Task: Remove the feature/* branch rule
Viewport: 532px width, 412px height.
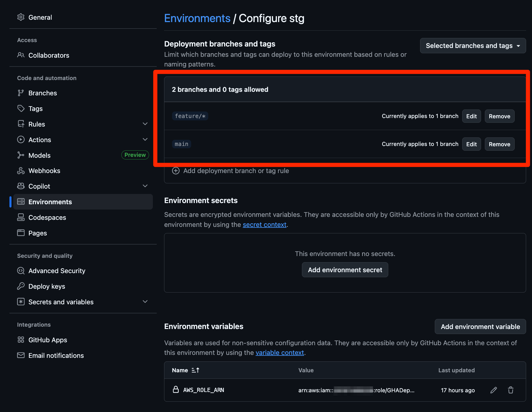Action: coord(500,116)
